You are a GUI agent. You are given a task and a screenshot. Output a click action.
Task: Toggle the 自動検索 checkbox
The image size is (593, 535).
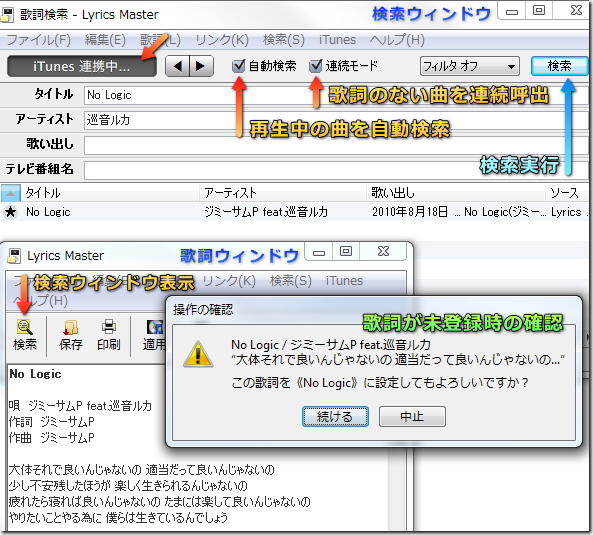[x=239, y=66]
